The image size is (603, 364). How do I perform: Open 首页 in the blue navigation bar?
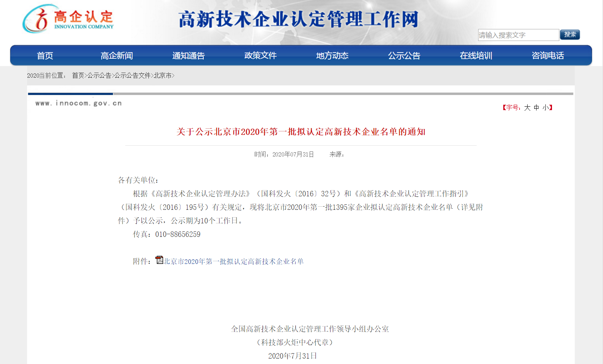pyautogui.click(x=45, y=56)
